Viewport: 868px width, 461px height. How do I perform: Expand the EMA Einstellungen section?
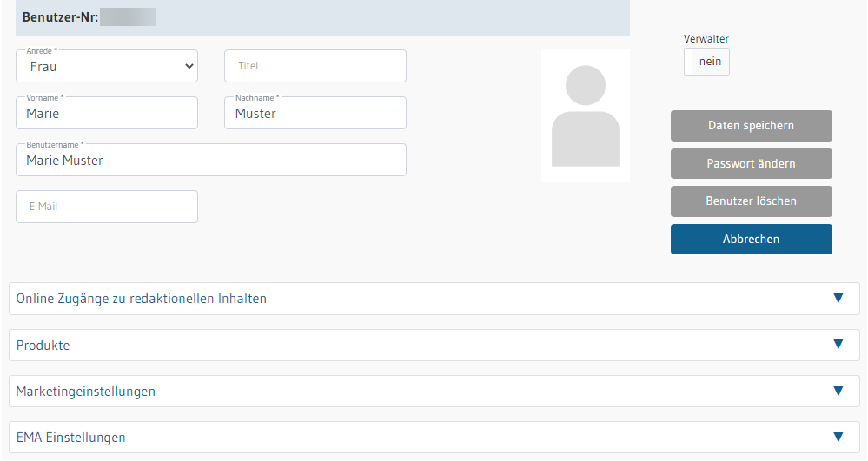(x=434, y=438)
